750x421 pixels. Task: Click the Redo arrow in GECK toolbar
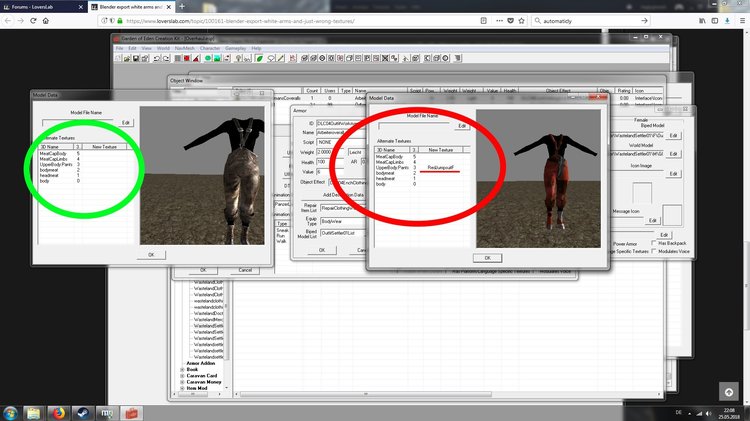pos(166,58)
